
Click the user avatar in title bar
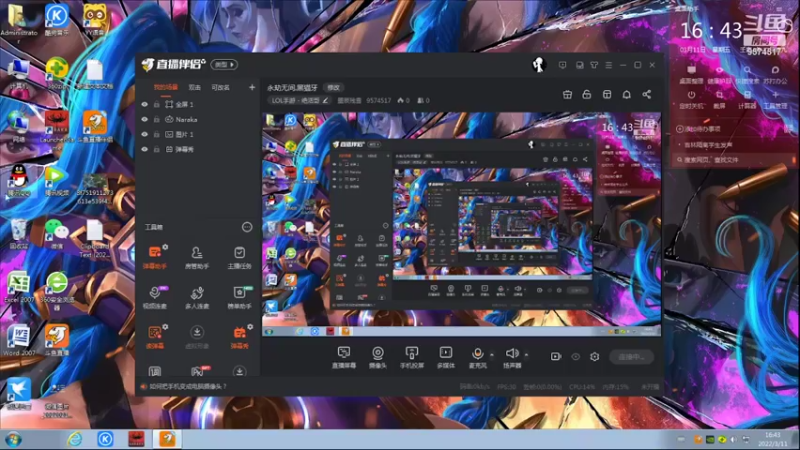coord(539,65)
